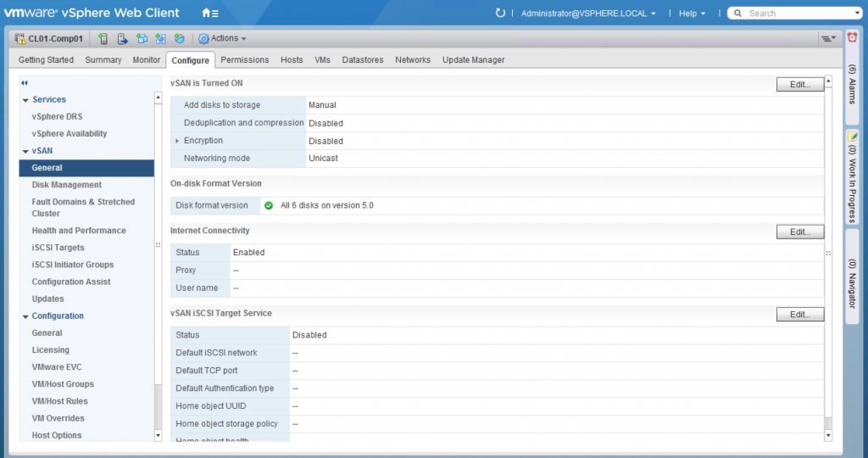Select VM/Host Groups
868x458 pixels.
point(63,384)
